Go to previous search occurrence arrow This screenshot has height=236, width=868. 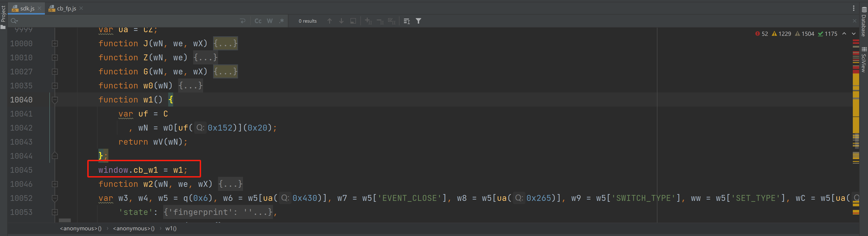point(330,21)
